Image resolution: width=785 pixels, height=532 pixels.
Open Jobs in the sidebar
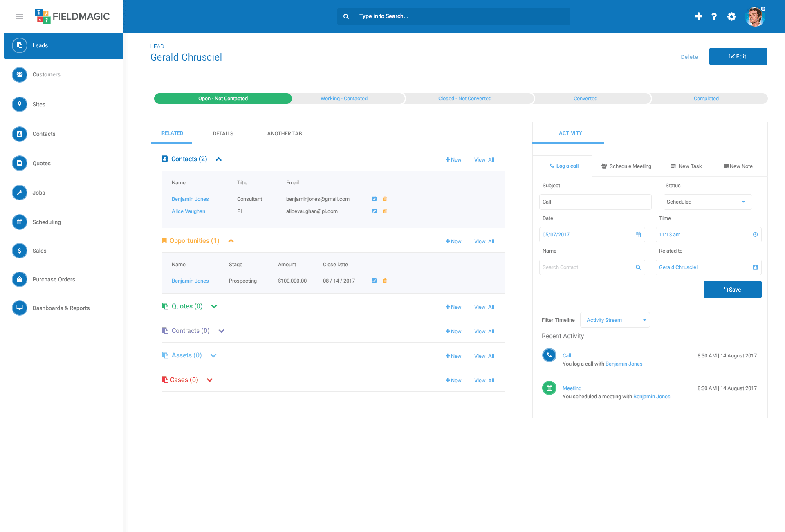[x=39, y=193]
